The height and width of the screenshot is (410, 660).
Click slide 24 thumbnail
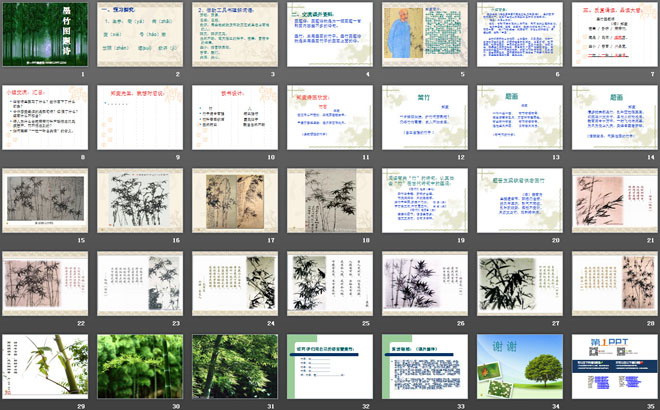tap(235, 284)
